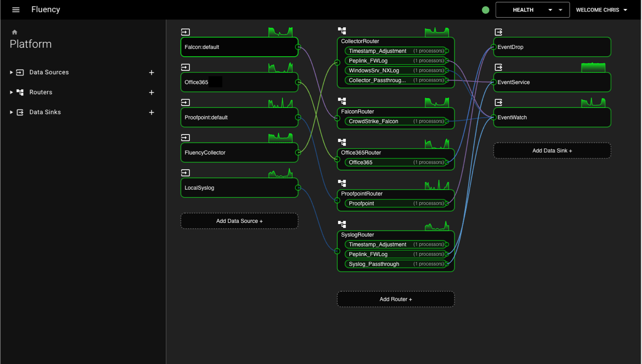Open the CrowdStrike_Falcon rule
The width and height of the screenshot is (642, 364).
coord(396,121)
